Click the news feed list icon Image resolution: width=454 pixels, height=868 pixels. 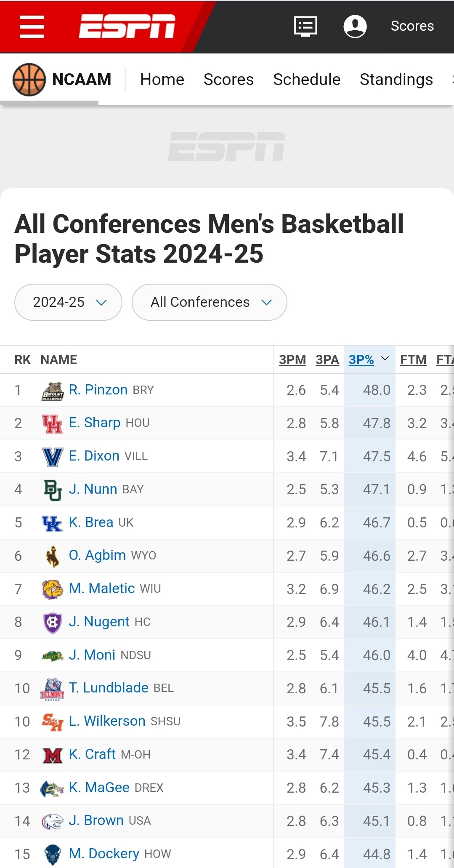pyautogui.click(x=305, y=26)
